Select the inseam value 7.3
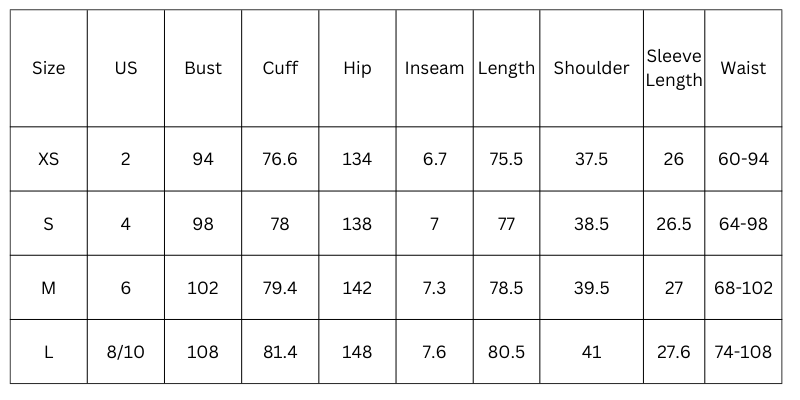 [434, 288]
